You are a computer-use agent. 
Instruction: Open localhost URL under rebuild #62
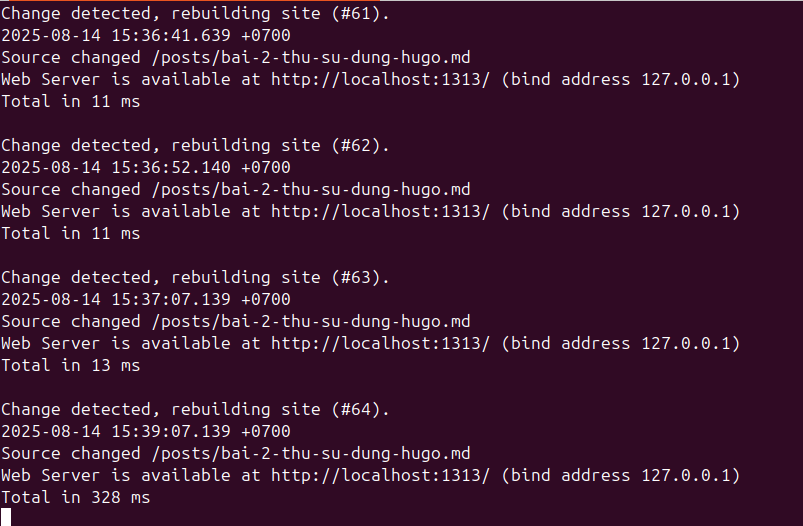pos(380,211)
